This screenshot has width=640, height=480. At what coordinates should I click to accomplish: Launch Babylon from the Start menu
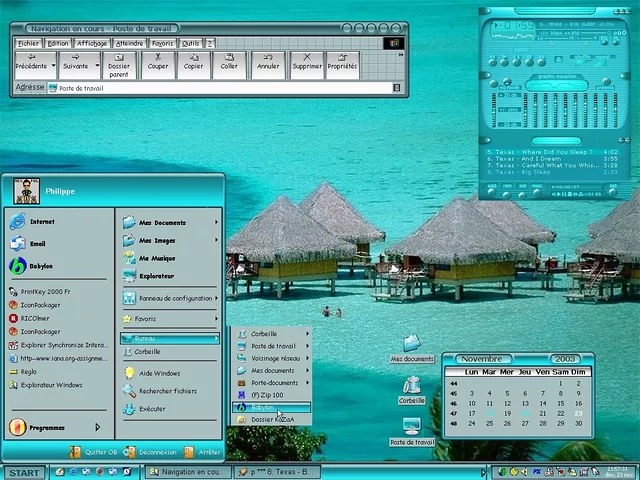click(42, 267)
